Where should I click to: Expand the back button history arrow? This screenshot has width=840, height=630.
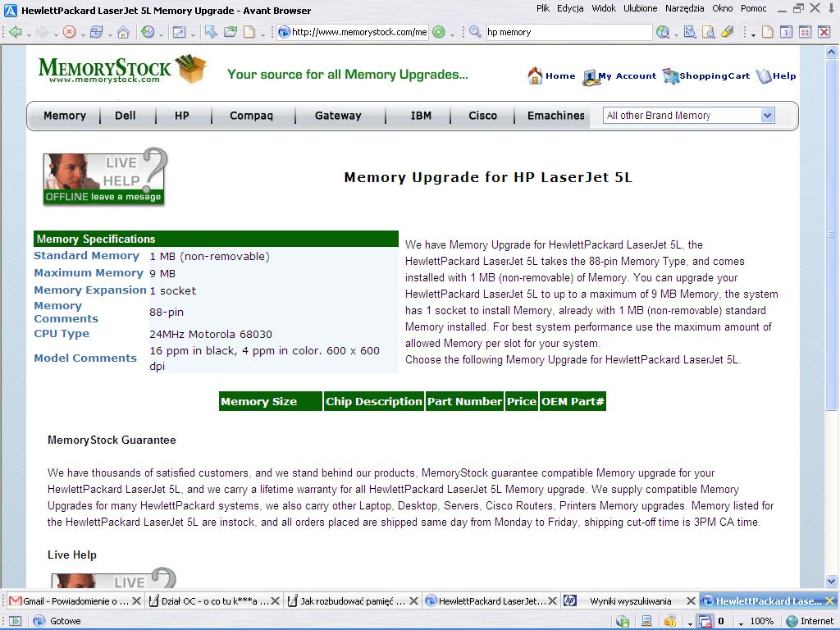coord(29,35)
